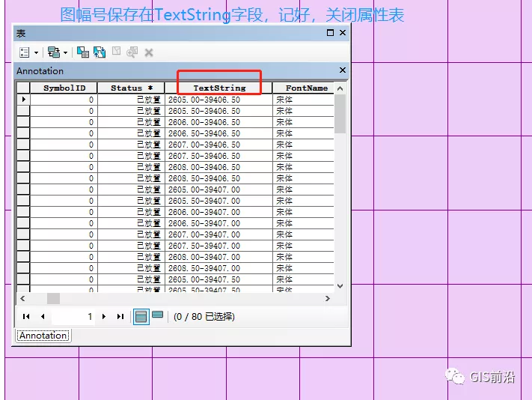Click the vertical scrollbar down arrow
The image size is (532, 400).
click(340, 286)
